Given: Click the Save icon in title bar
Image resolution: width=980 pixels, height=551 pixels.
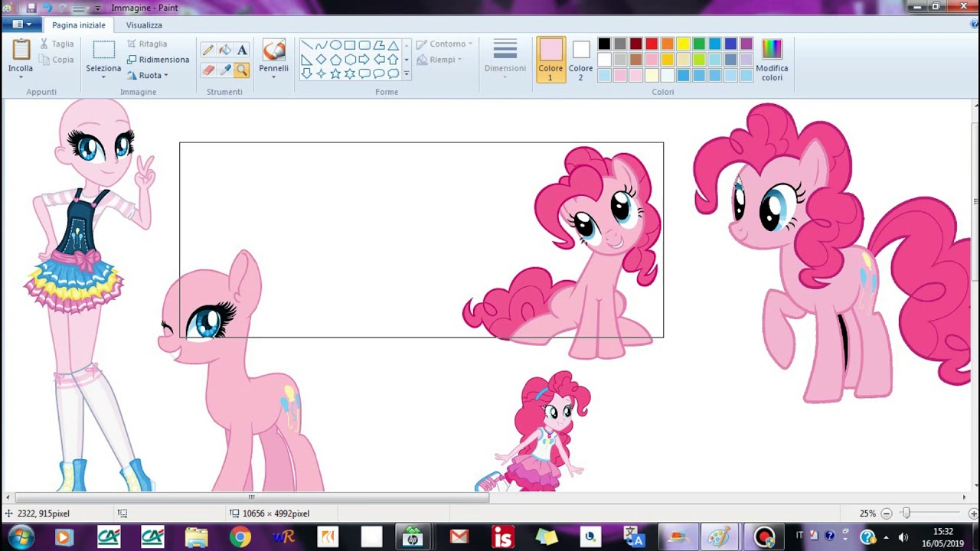Looking at the screenshot, I should tap(31, 8).
